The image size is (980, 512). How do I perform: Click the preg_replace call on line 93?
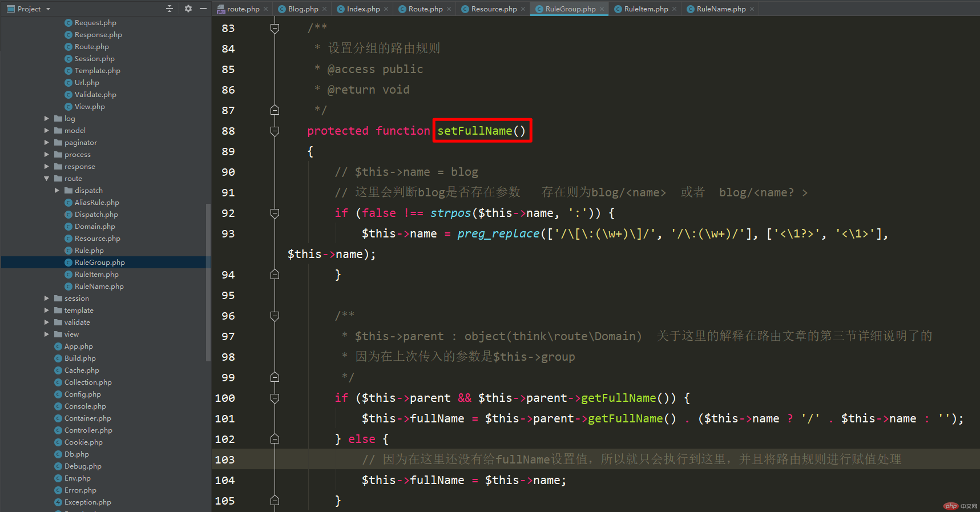pyautogui.click(x=498, y=233)
